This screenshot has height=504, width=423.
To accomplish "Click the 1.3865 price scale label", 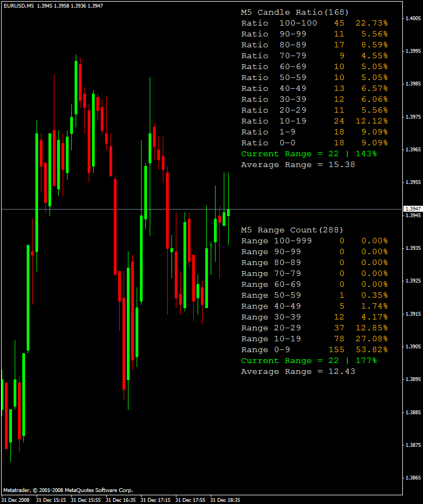I will 413,478.
